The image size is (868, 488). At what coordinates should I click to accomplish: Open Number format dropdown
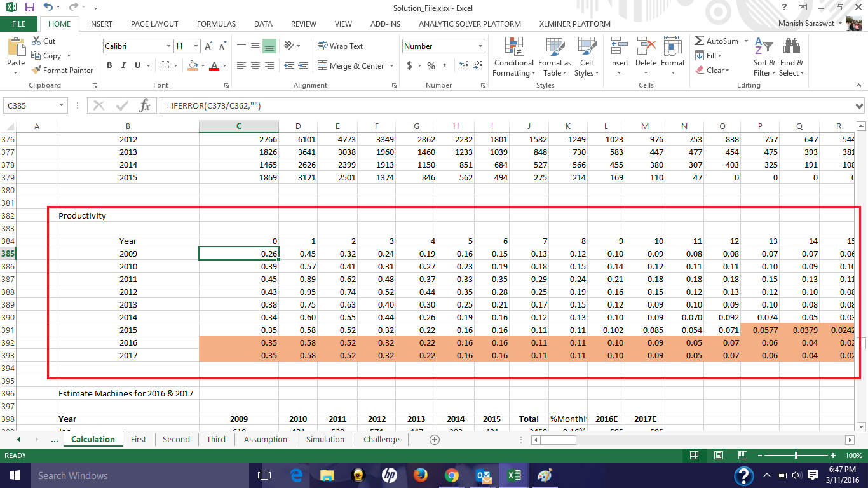point(480,46)
